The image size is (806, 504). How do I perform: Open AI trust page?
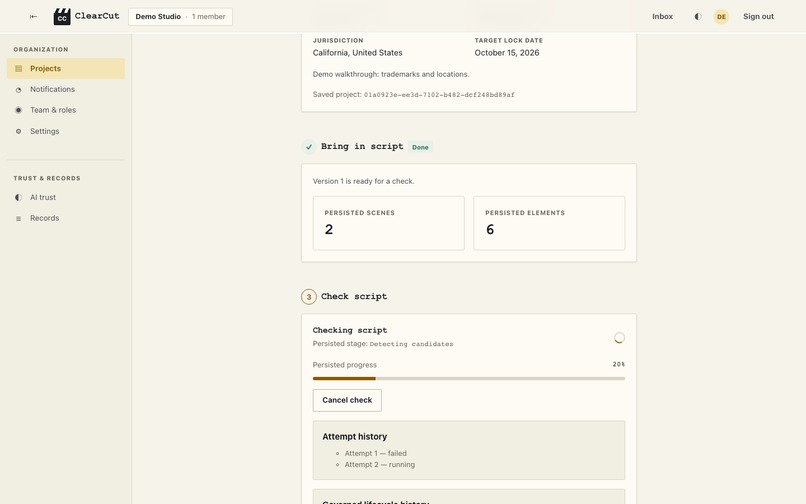[x=66, y=197]
